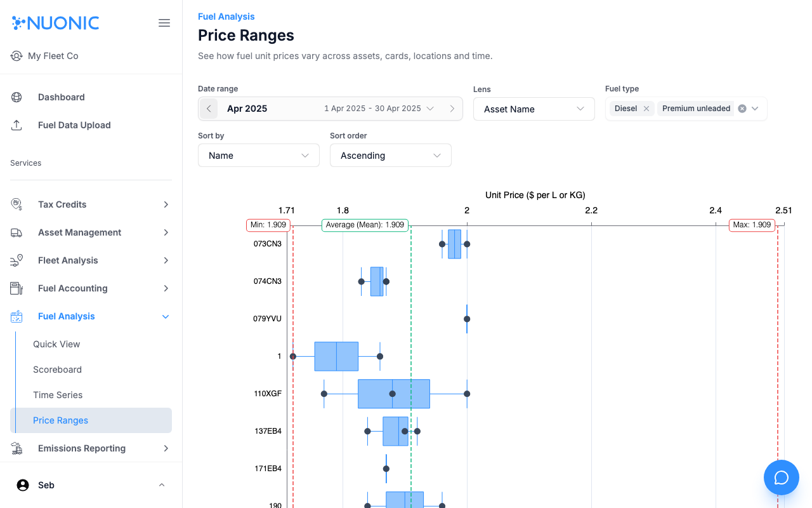Screen dimensions: 812x508
Task: Click the Average (Mean): 1.909 label
Action: (x=365, y=225)
